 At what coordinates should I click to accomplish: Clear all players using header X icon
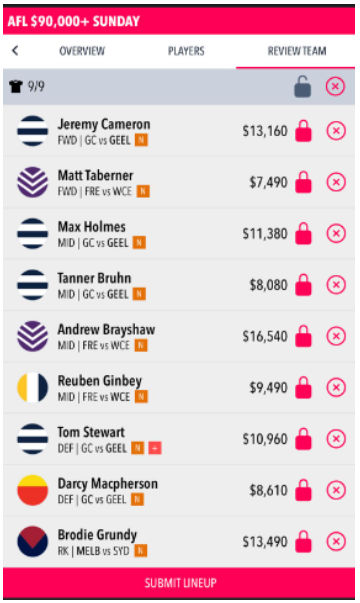pos(335,86)
